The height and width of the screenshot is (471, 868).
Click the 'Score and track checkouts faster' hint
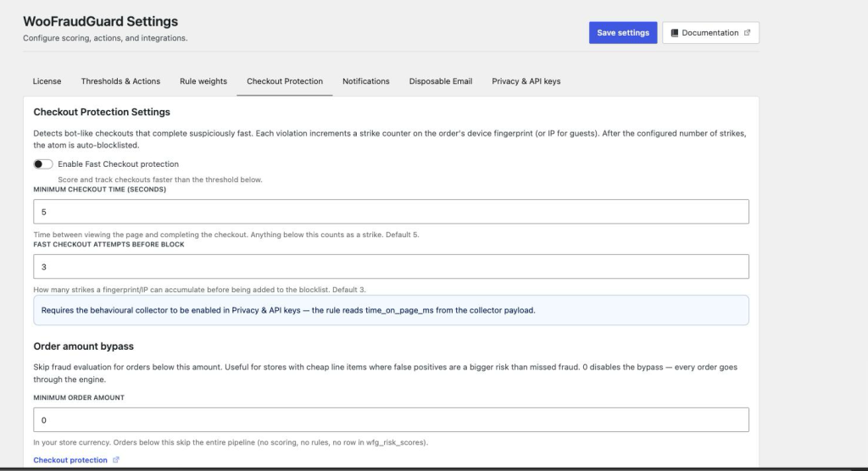point(160,180)
